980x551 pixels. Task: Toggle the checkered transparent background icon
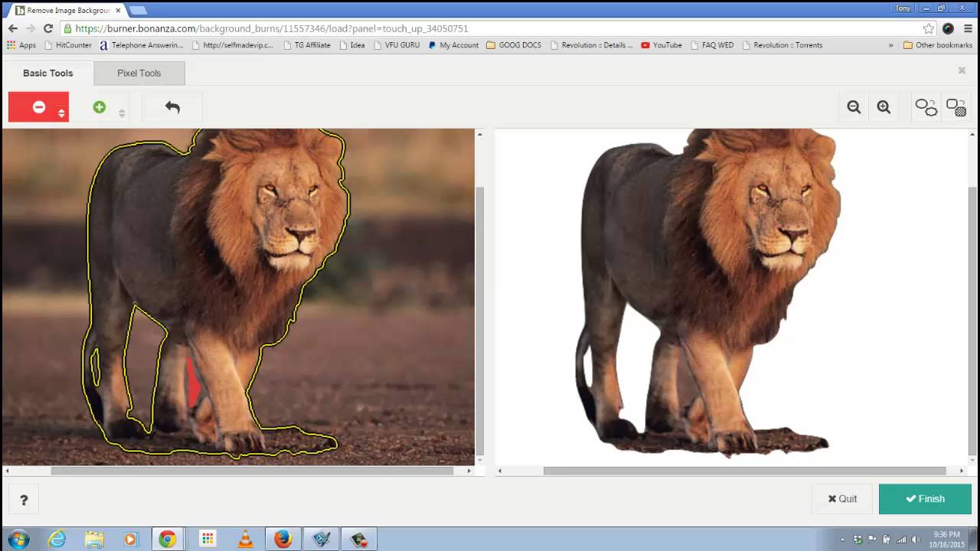point(955,107)
